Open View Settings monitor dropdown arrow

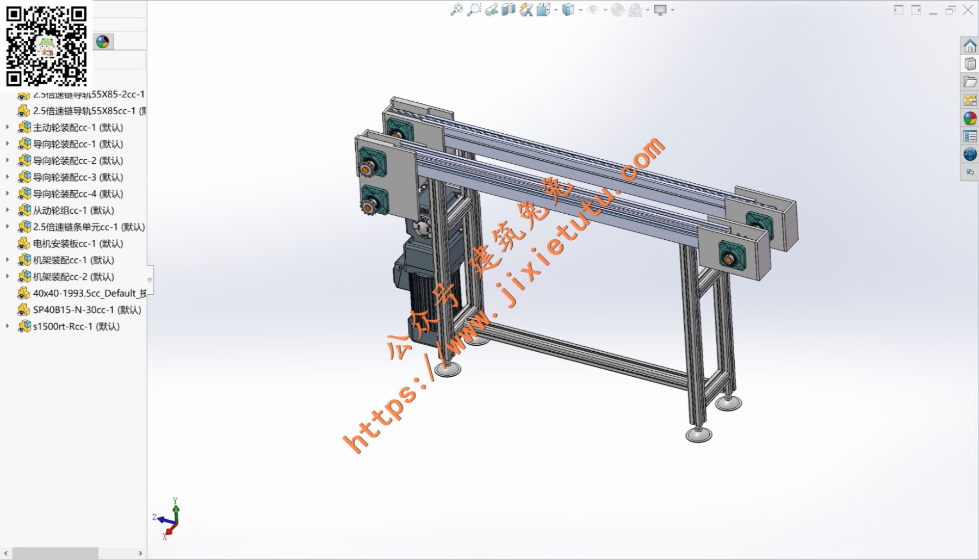click(673, 10)
